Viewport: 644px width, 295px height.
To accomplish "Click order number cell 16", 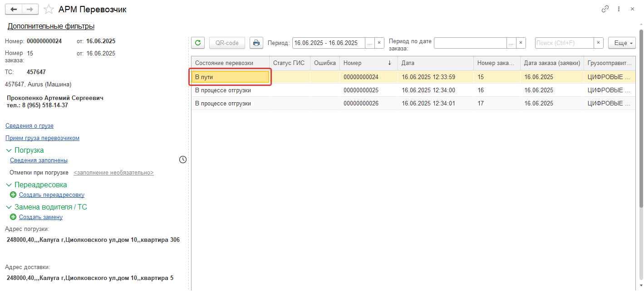I will [497, 90].
